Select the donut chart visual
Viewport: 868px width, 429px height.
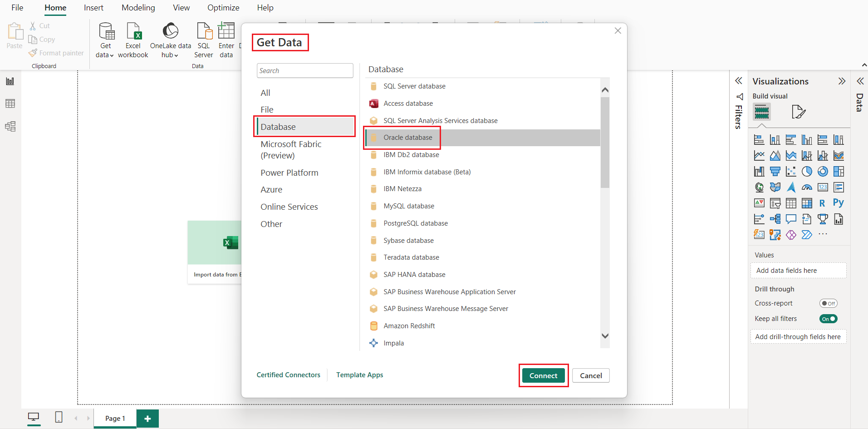823,172
